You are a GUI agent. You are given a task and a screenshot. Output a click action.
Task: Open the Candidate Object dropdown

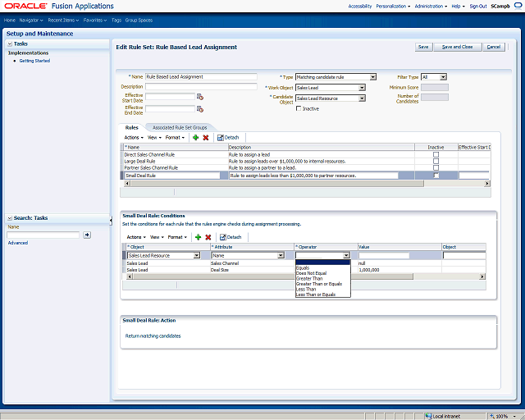[x=362, y=98]
